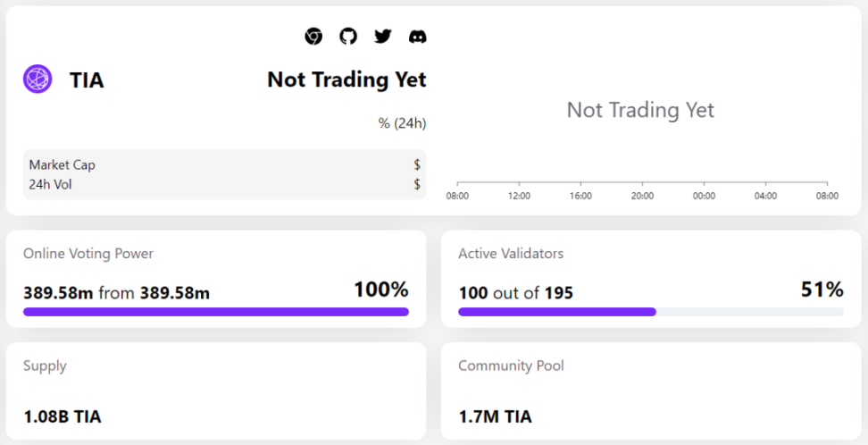Image resolution: width=868 pixels, height=445 pixels.
Task: Click the 1.08B TIA supply value
Action: (63, 416)
